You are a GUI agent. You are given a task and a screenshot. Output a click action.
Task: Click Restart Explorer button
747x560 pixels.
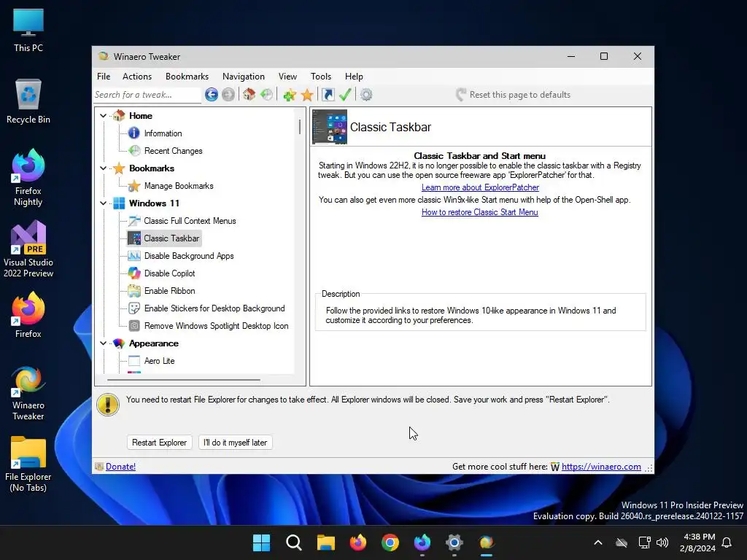pos(159,443)
